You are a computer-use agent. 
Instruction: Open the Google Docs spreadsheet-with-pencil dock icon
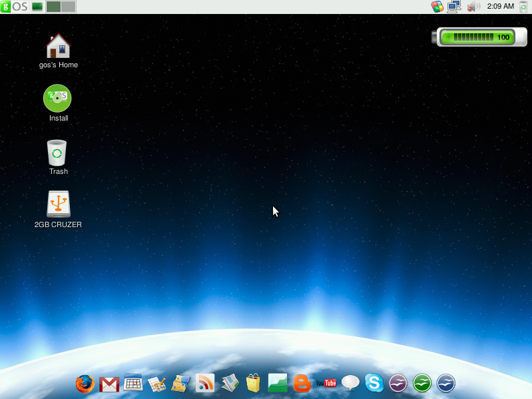[x=157, y=384]
